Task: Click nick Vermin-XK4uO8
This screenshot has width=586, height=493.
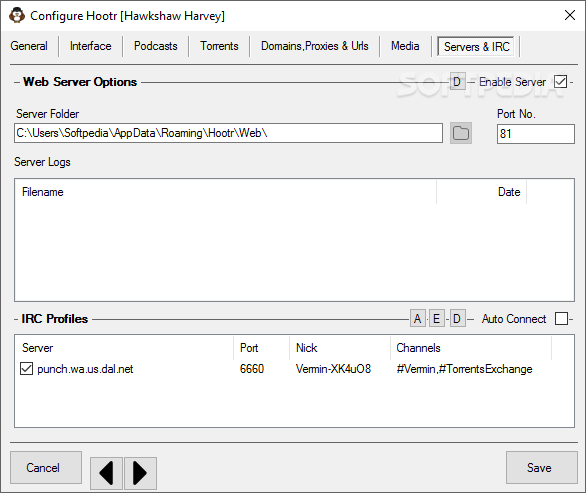Action: pyautogui.click(x=333, y=369)
